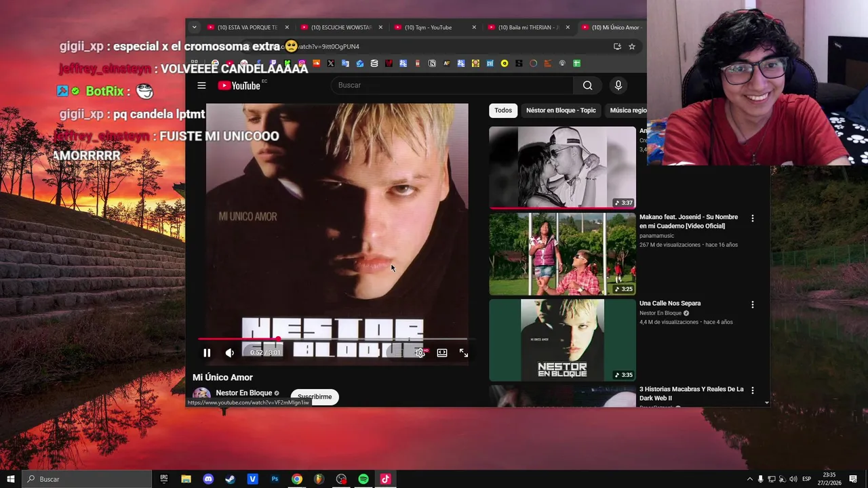The width and height of the screenshot is (868, 488).
Task: Open the Netflix bookmark icon
Action: click(x=389, y=63)
